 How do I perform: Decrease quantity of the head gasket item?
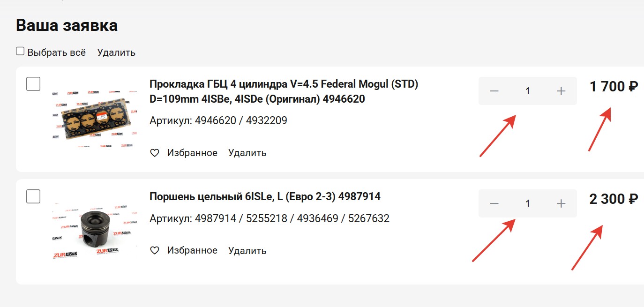click(494, 91)
